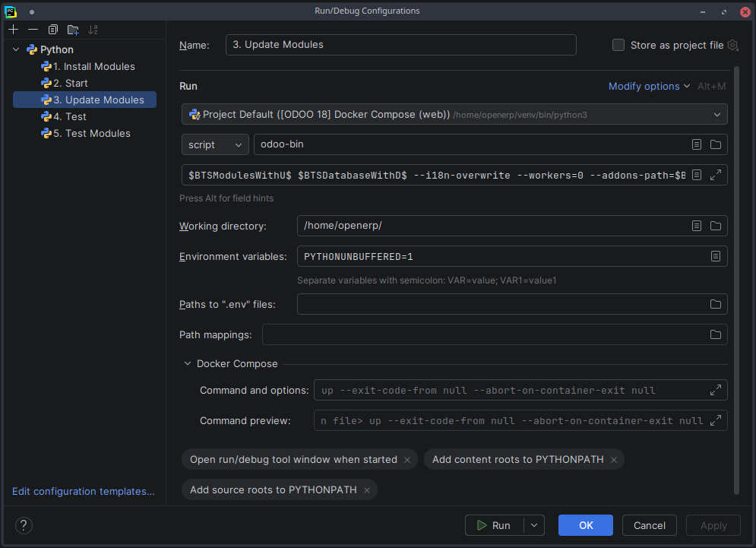This screenshot has height=548, width=756.
Task: Browse for Path mappings
Action: pyautogui.click(x=716, y=334)
